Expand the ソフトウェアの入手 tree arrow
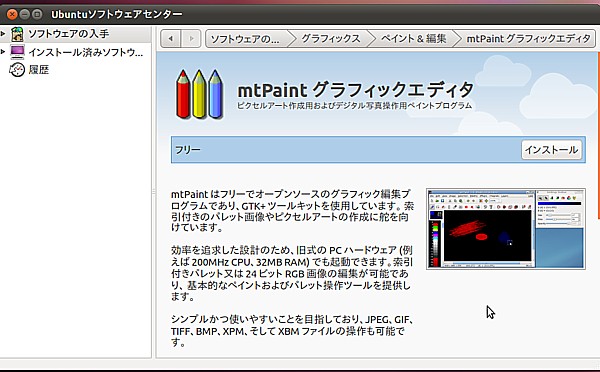 point(3,34)
